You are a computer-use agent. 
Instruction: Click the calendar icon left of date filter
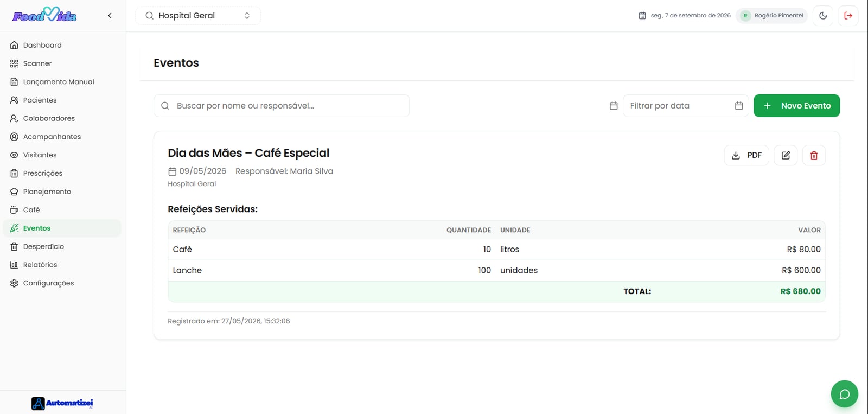[614, 106]
